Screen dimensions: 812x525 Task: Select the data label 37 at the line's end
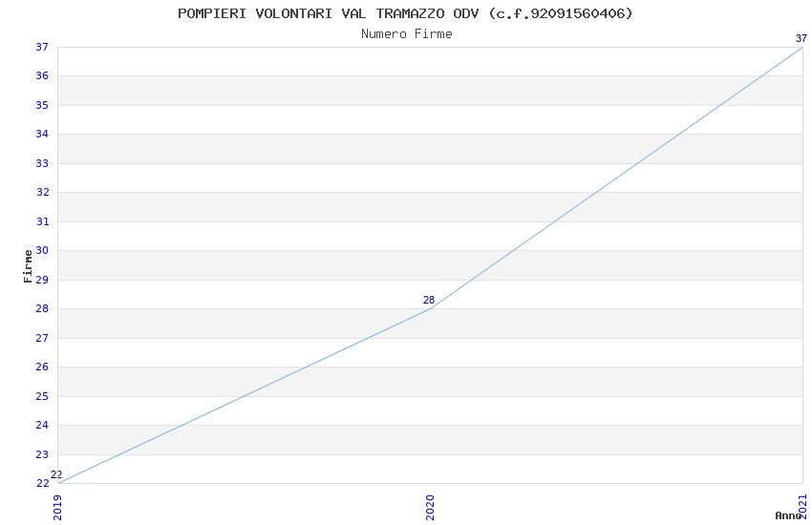(x=801, y=38)
